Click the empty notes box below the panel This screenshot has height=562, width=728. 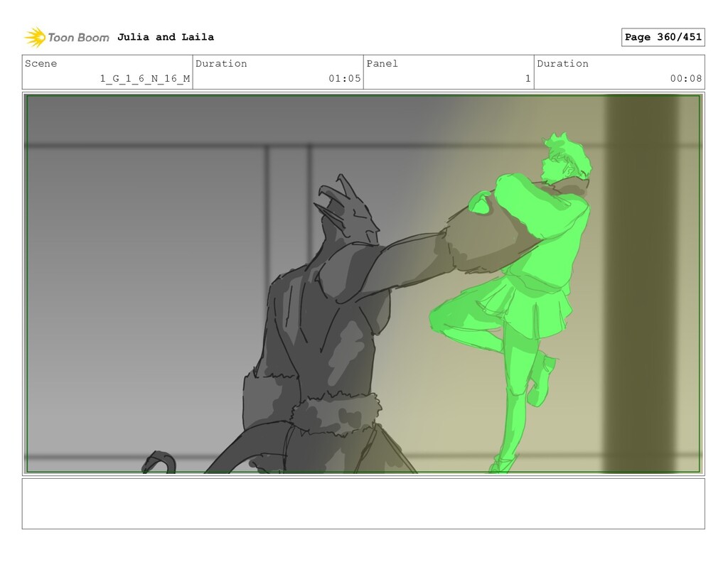tap(363, 504)
